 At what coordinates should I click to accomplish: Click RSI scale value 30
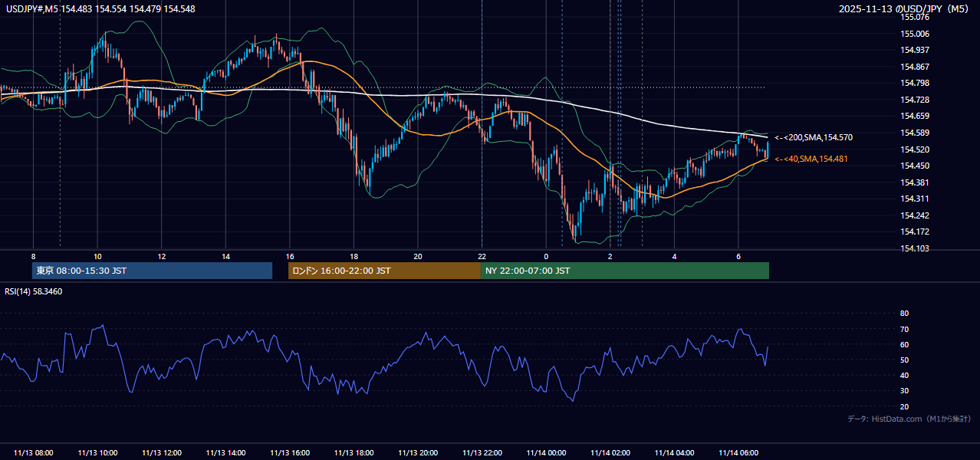[x=904, y=391]
